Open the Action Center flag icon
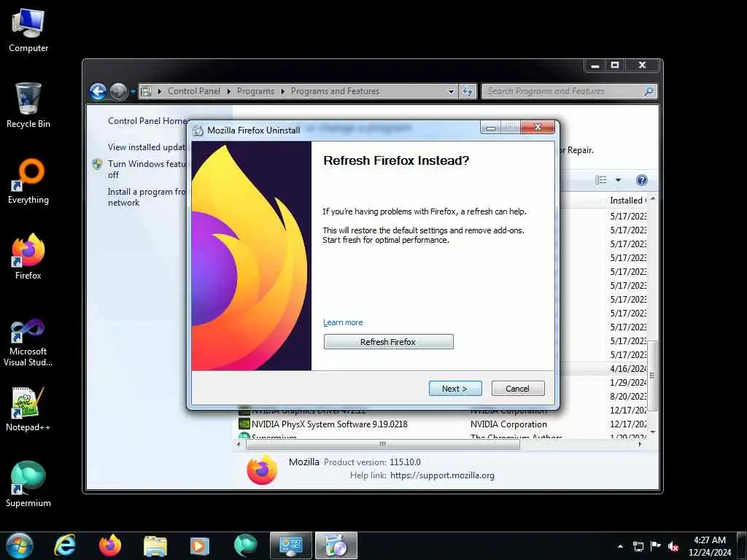 click(656, 546)
